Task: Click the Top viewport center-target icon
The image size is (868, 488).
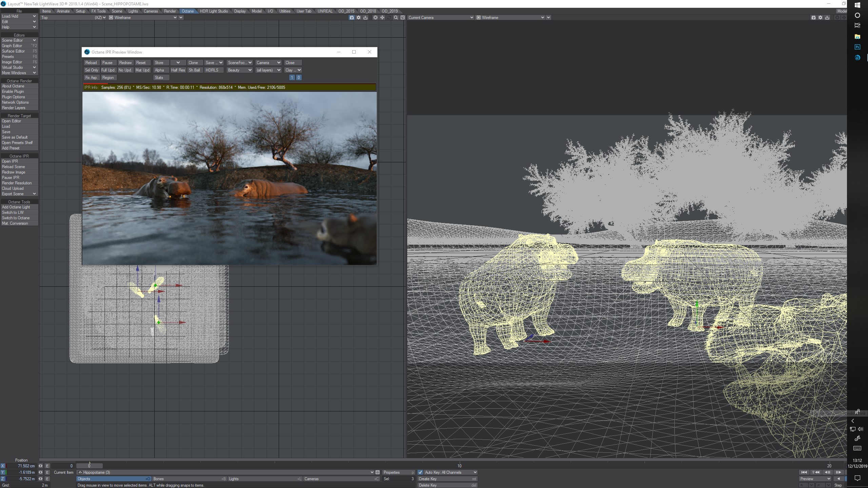Action: 375,18
